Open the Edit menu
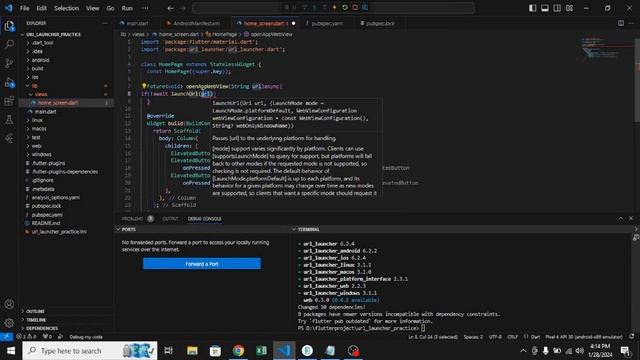This screenshot has height=360, width=640. pyautogui.click(x=42, y=8)
